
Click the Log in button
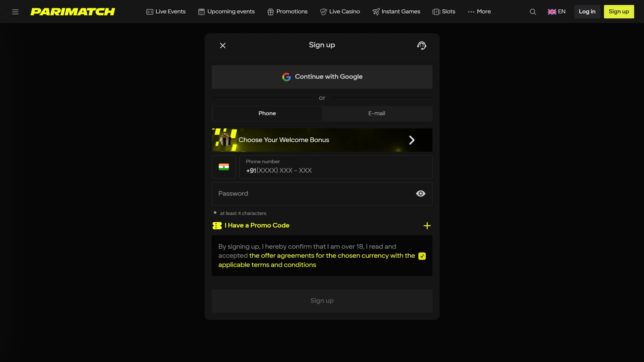(x=587, y=12)
